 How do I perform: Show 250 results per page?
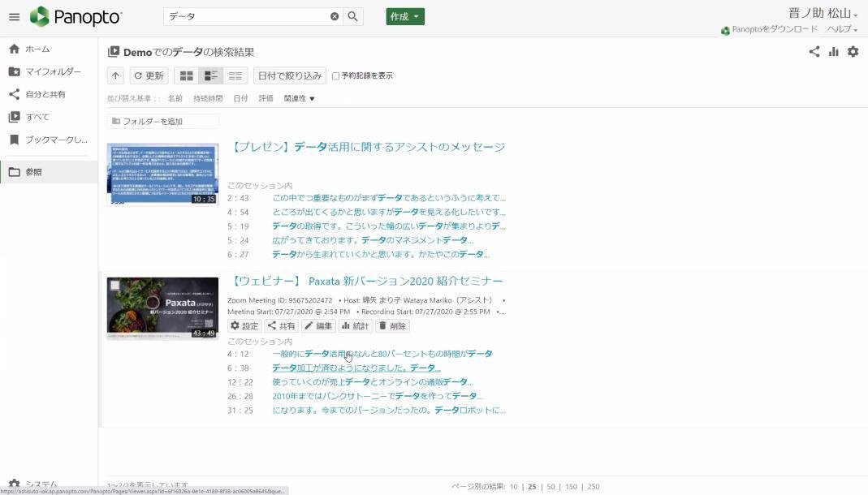(x=594, y=487)
